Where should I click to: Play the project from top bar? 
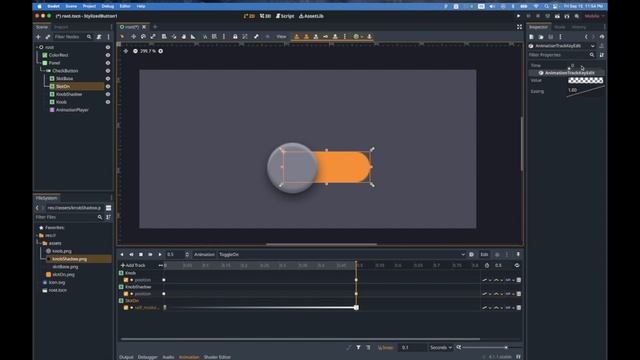(518, 16)
